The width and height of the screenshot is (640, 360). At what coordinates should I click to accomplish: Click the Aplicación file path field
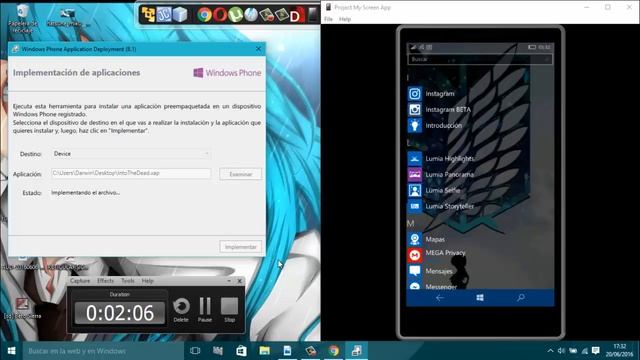(x=131, y=173)
